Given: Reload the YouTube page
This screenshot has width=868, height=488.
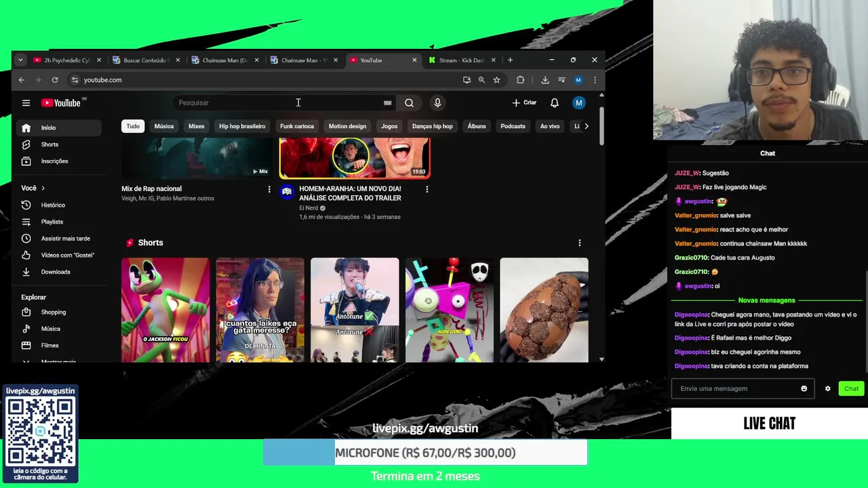Looking at the screenshot, I should 55,80.
